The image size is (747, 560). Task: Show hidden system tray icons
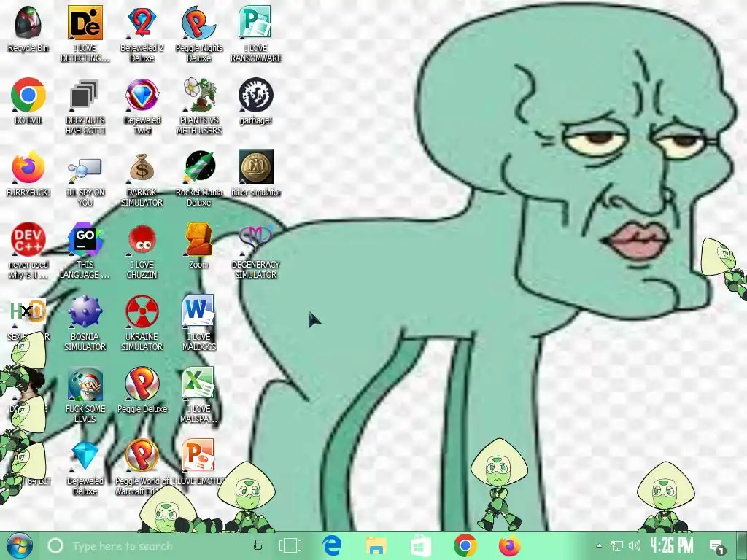[600, 545]
